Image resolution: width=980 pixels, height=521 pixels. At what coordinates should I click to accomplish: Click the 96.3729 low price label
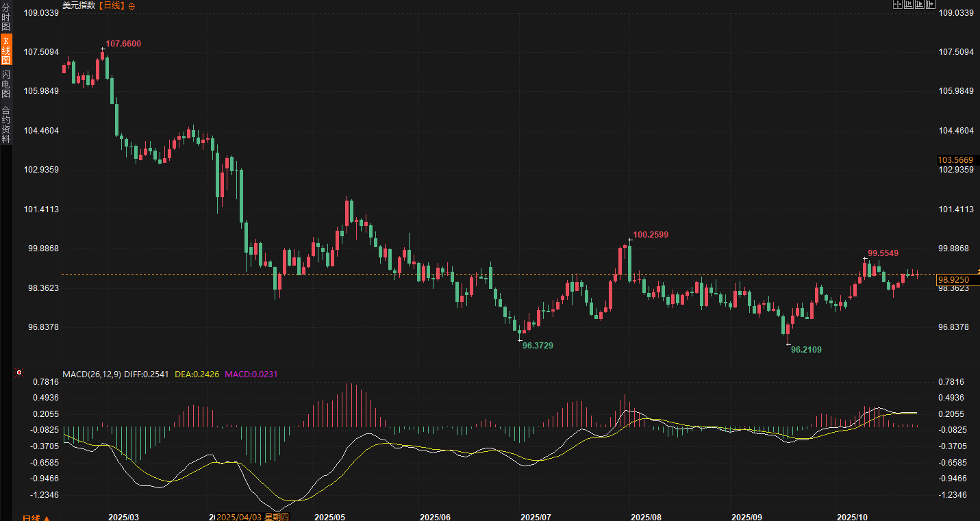point(538,345)
